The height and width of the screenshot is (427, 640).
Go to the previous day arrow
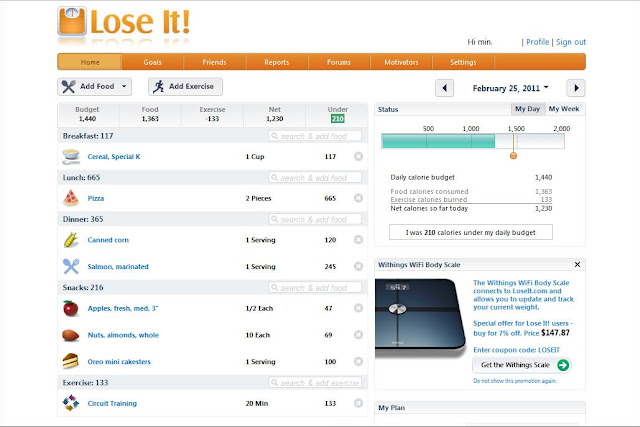pyautogui.click(x=444, y=88)
